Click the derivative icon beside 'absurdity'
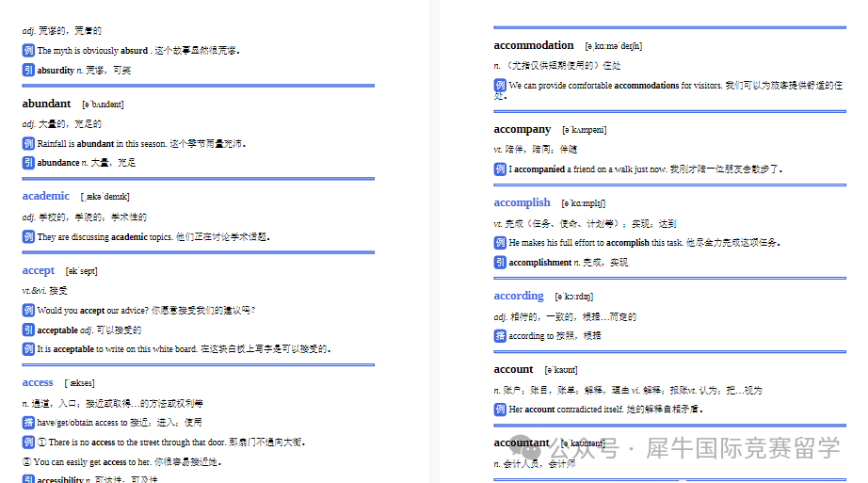Image resolution: width=868 pixels, height=483 pixels. [x=28, y=70]
